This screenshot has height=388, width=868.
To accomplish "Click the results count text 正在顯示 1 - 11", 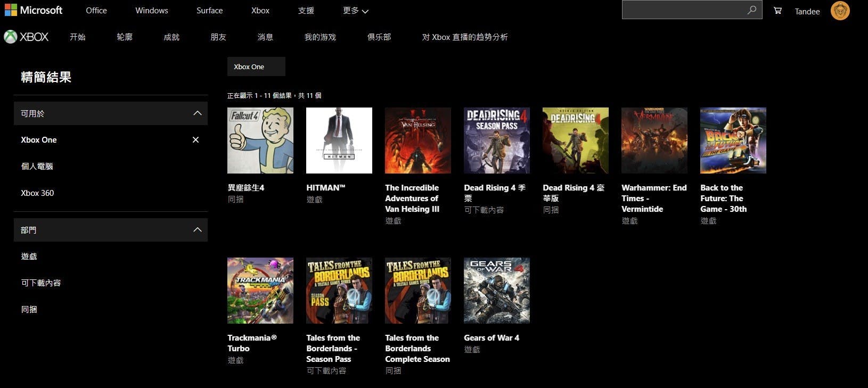I will (x=274, y=96).
